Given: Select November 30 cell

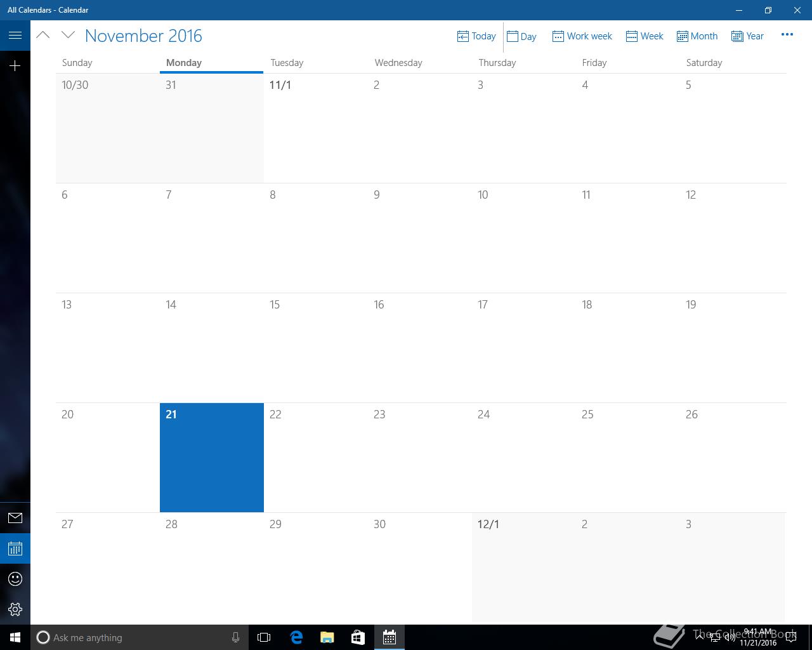Looking at the screenshot, I should pyautogui.click(x=420, y=567).
